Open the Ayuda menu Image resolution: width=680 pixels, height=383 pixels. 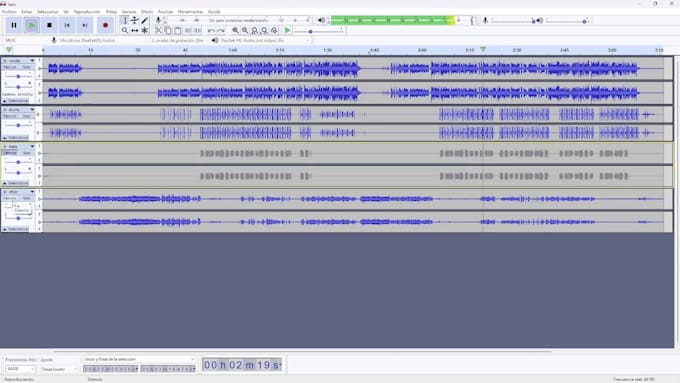coord(214,12)
